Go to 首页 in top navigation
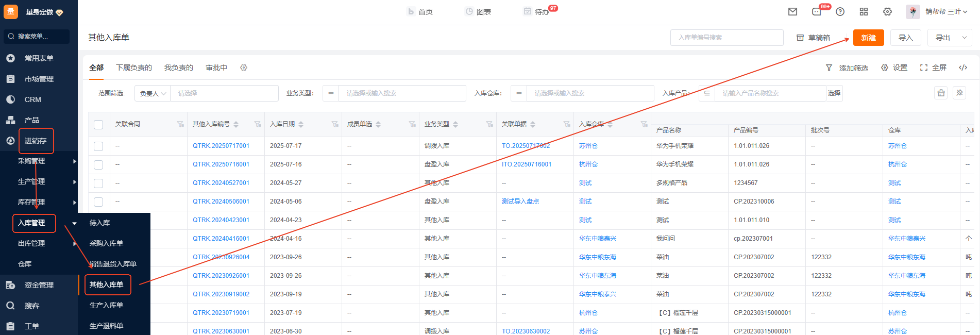980x335 pixels. click(420, 11)
